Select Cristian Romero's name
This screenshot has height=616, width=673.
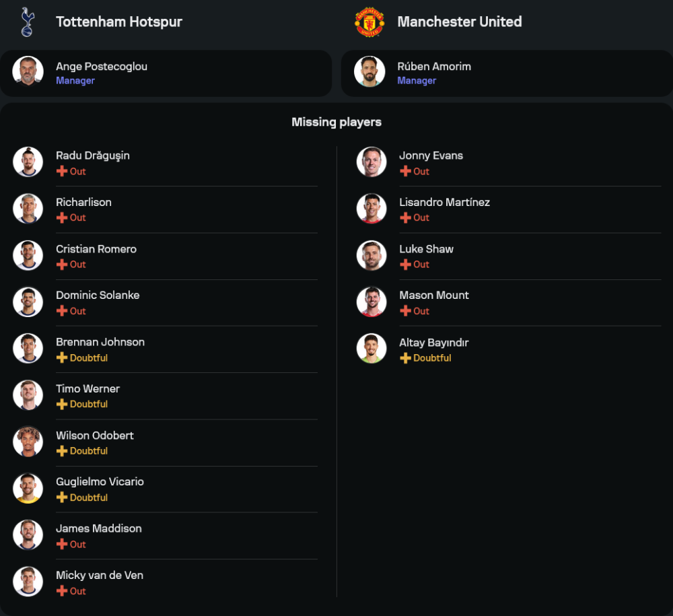click(x=96, y=249)
